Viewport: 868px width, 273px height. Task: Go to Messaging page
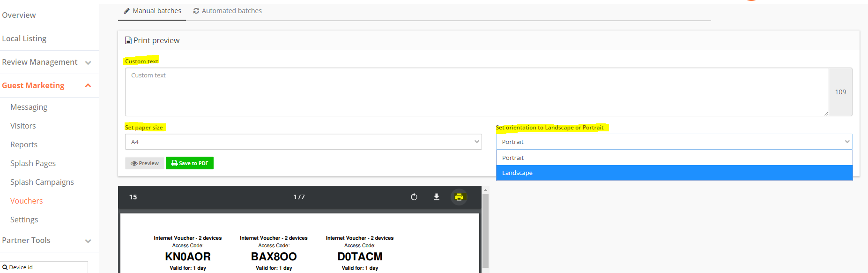pos(29,107)
